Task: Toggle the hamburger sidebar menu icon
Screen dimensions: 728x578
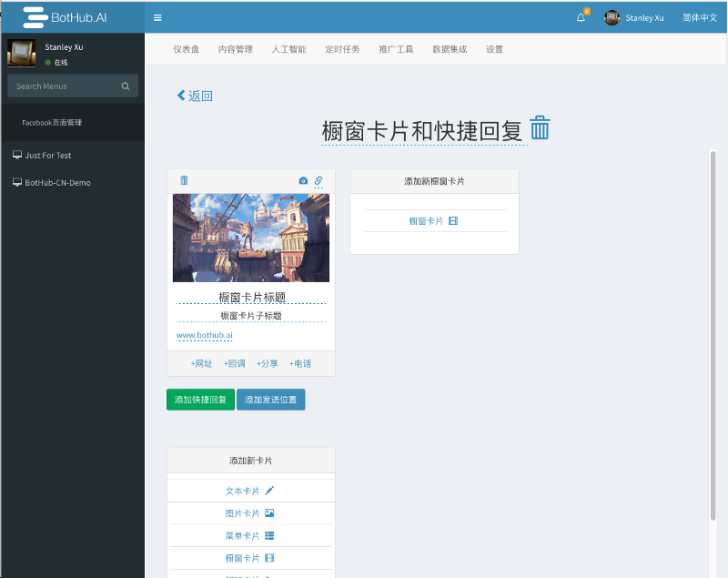Action: [x=157, y=17]
